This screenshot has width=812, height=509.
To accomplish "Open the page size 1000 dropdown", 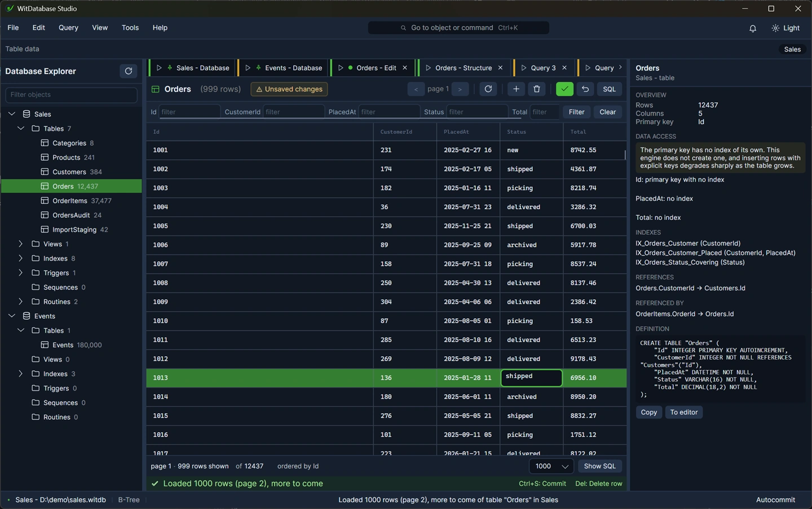I will 551,466.
